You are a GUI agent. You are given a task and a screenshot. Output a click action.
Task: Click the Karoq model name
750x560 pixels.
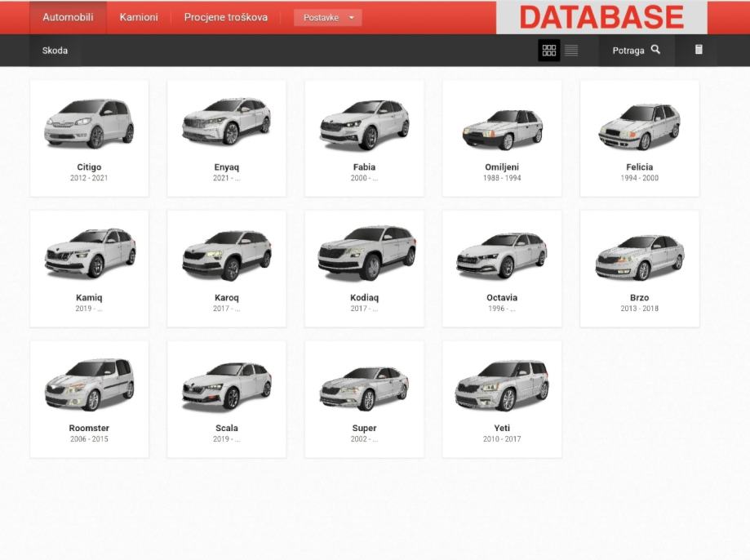(227, 298)
